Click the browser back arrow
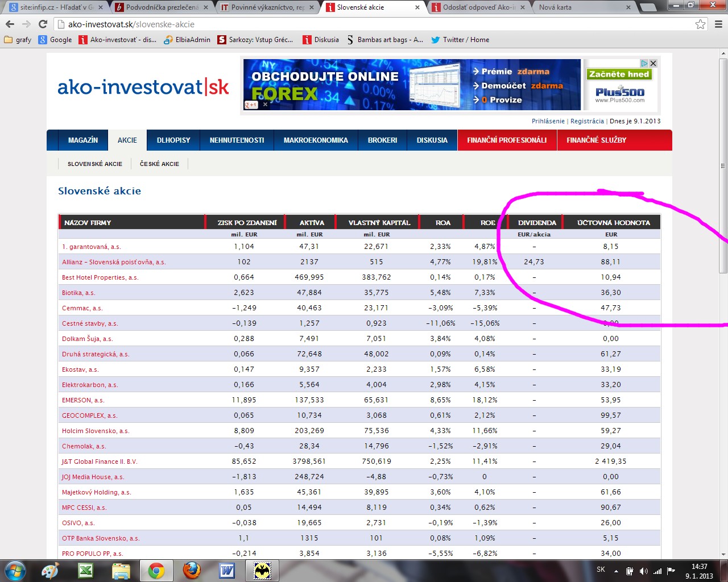The height and width of the screenshot is (582, 728). tap(10, 24)
